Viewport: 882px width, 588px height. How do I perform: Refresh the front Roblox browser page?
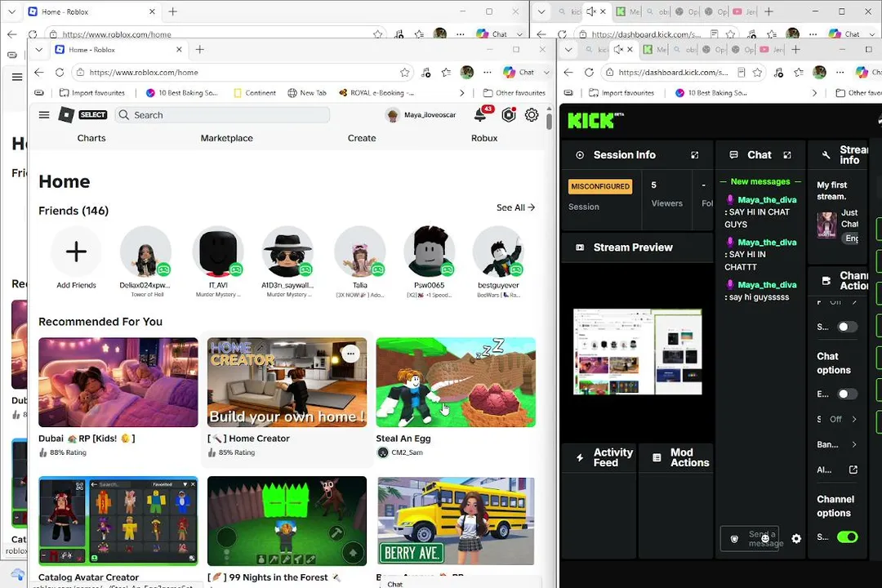pyautogui.click(x=60, y=72)
